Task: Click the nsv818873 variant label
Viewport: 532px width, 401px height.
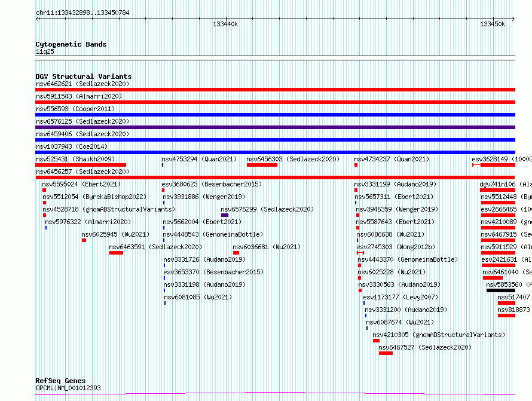Action: click(513, 310)
